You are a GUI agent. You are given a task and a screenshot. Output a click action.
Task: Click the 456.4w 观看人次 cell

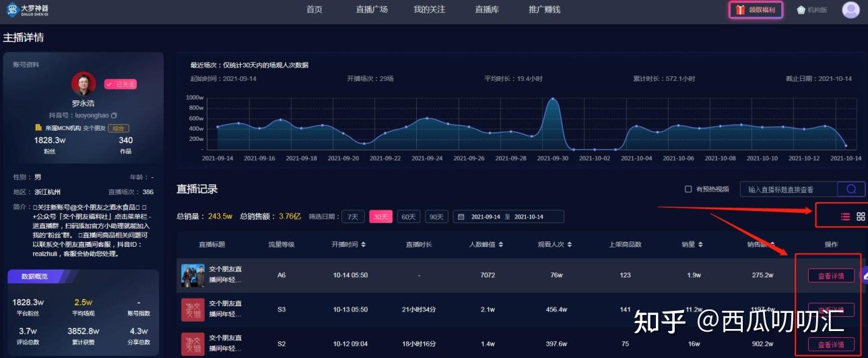[x=556, y=309]
